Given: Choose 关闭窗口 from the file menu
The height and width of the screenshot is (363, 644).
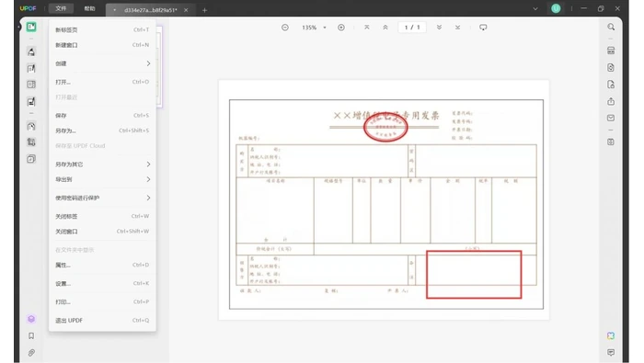Looking at the screenshot, I should tap(102, 232).
